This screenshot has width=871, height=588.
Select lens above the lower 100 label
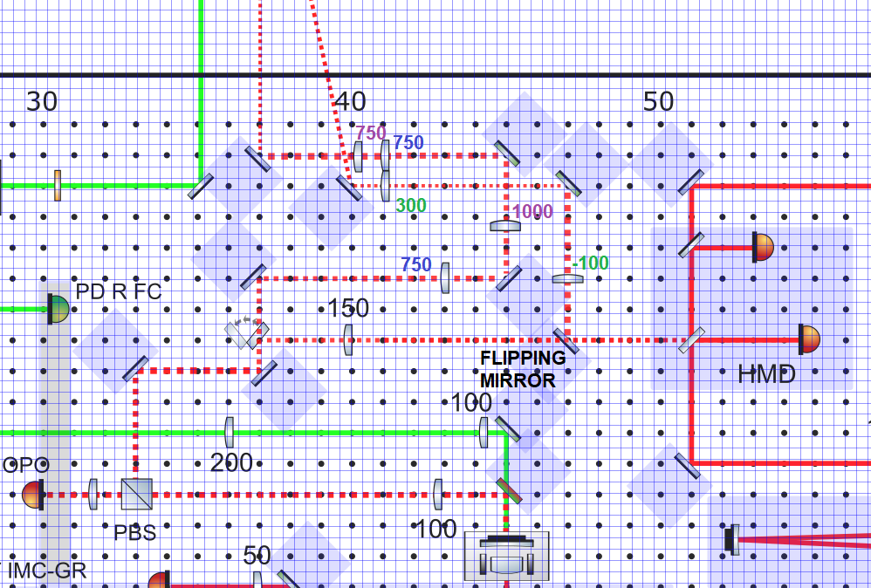[438, 494]
